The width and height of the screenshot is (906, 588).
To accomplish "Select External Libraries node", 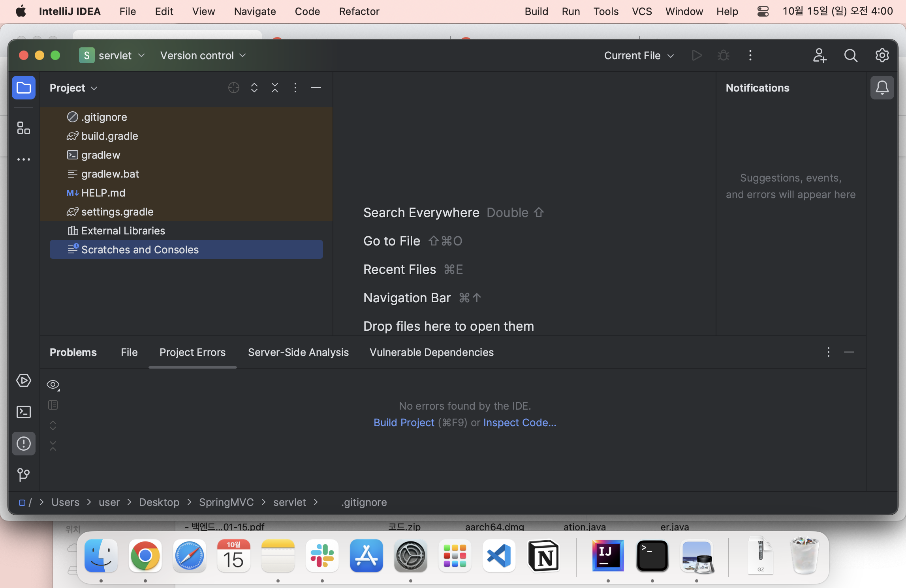I will click(x=186, y=230).
